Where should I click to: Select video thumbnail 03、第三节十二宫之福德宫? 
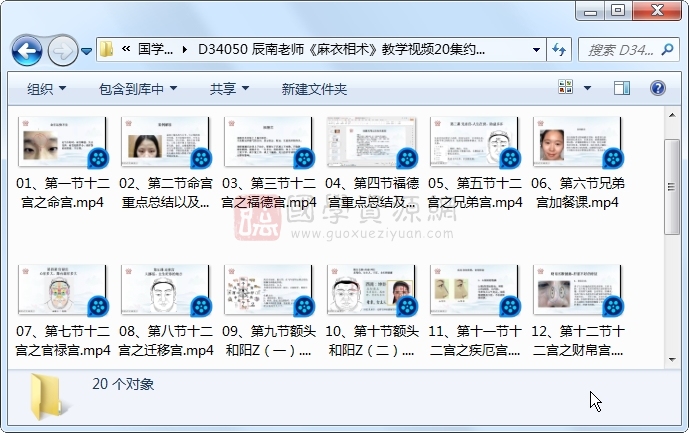[x=268, y=142]
